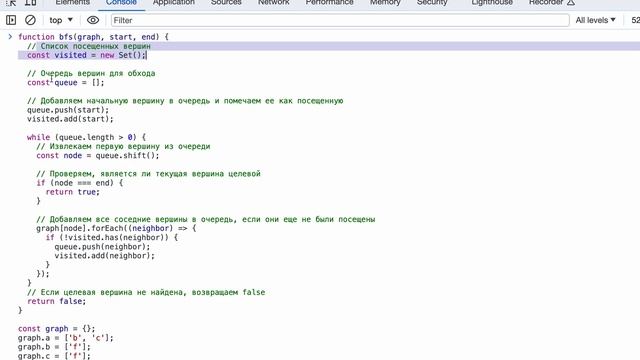Open the Security tab
Screen dimensions: 640x360
[x=432, y=2]
